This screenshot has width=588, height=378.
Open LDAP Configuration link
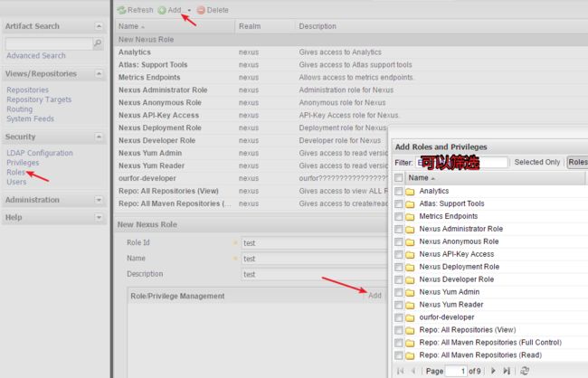(x=40, y=153)
